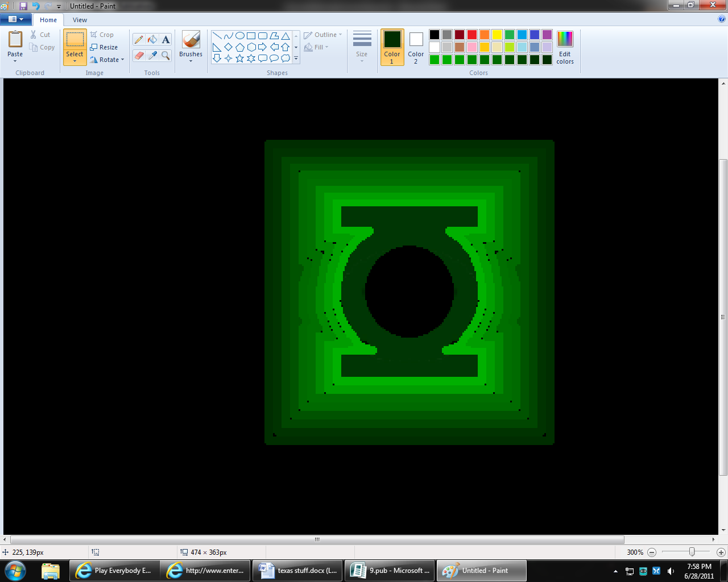Open the Brushes picker
The height and width of the screenshot is (582, 728).
[x=190, y=45]
